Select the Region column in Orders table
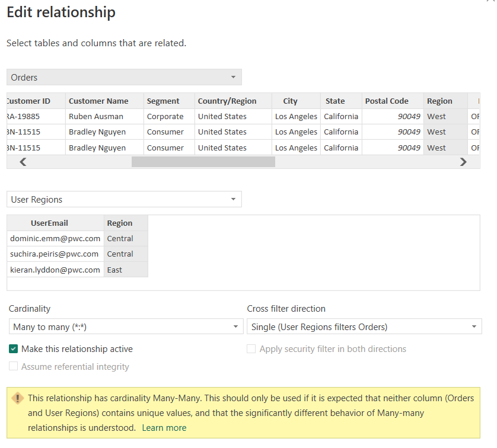This screenshot has height=448, width=497. coord(439,101)
